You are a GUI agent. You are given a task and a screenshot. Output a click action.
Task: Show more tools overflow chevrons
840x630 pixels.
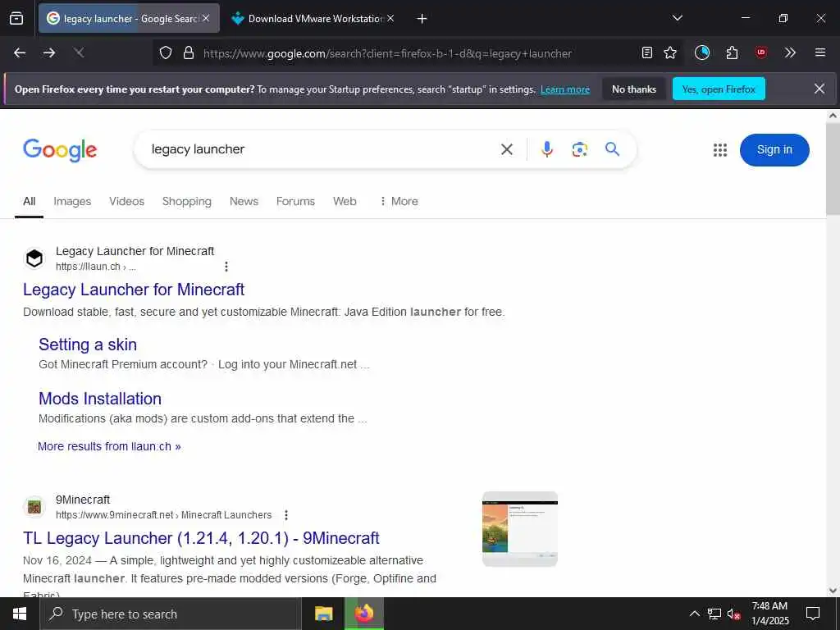(x=790, y=52)
